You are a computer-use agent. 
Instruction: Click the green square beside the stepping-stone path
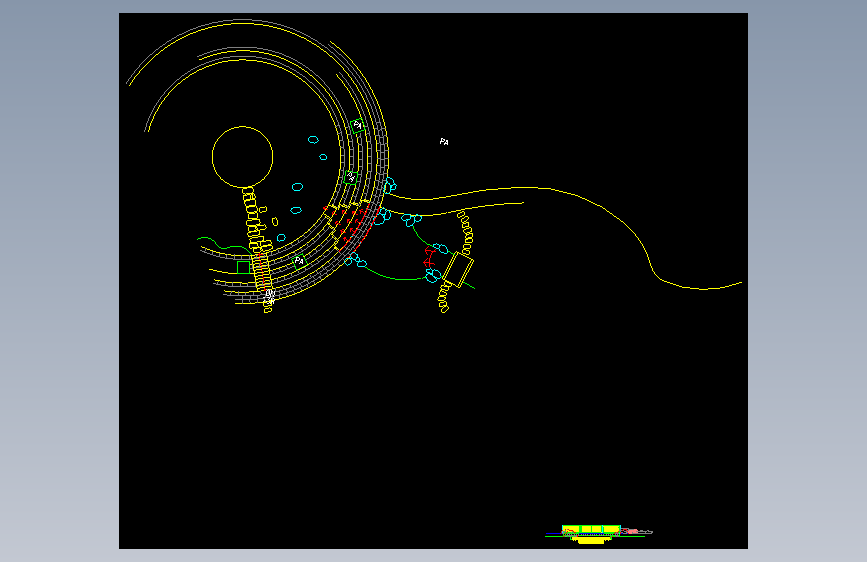coord(243,267)
